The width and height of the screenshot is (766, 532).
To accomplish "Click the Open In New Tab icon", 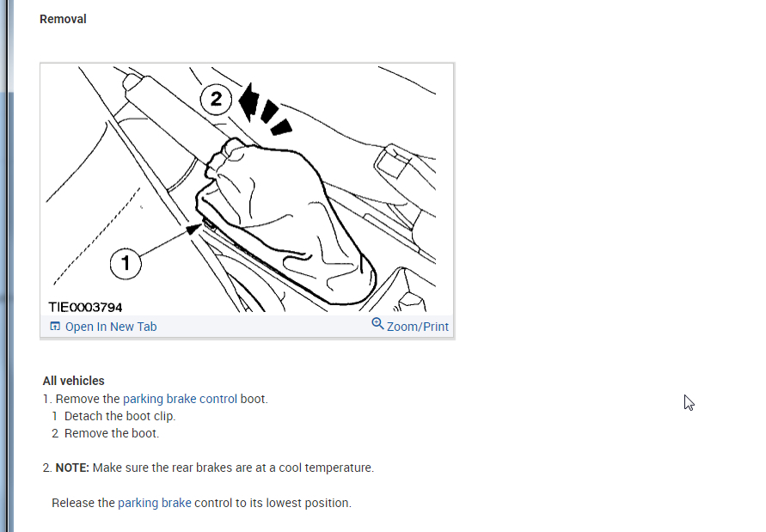I will coord(55,326).
